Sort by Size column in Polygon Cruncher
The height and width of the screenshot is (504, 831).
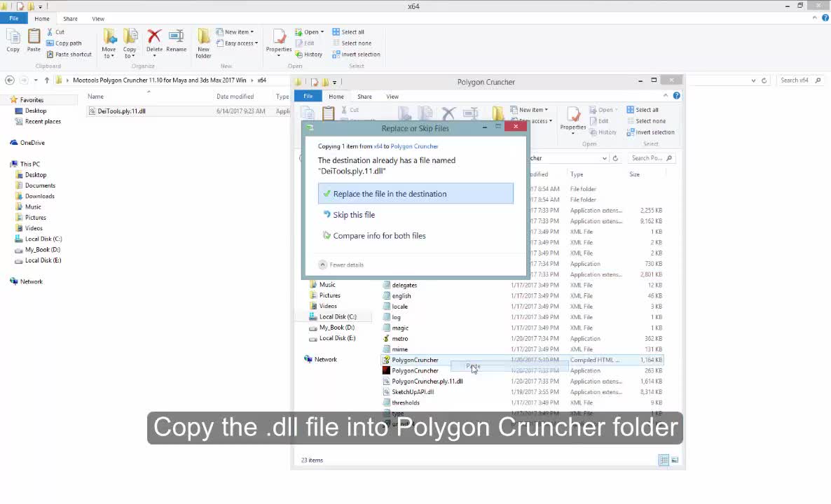pos(634,174)
